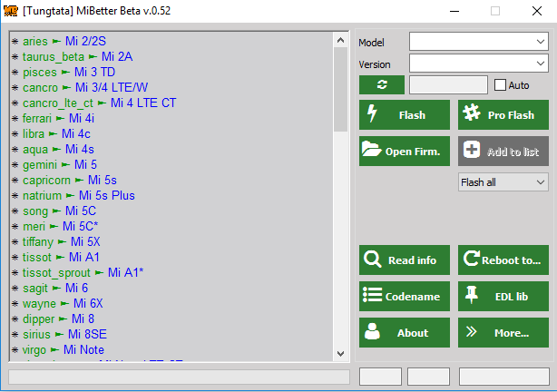Click the device list scrollbar thumb
This screenshot has width=557, height=392.
340,90
